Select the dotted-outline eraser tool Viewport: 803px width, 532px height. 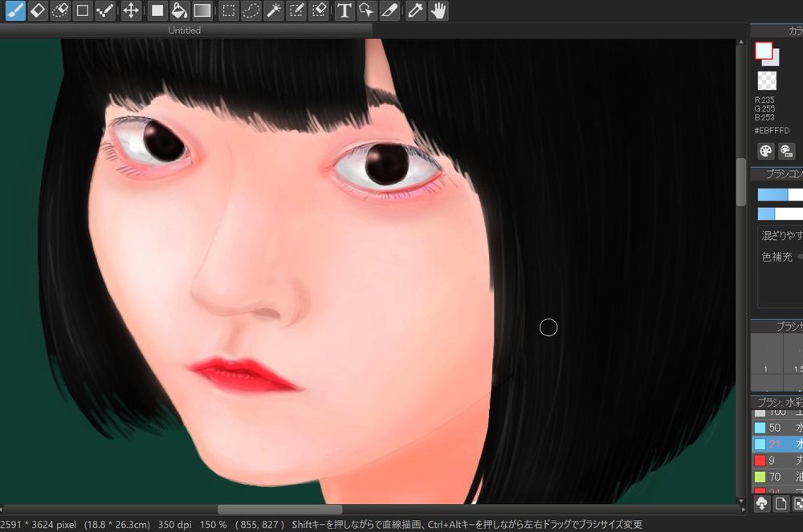pyautogui.click(x=60, y=10)
